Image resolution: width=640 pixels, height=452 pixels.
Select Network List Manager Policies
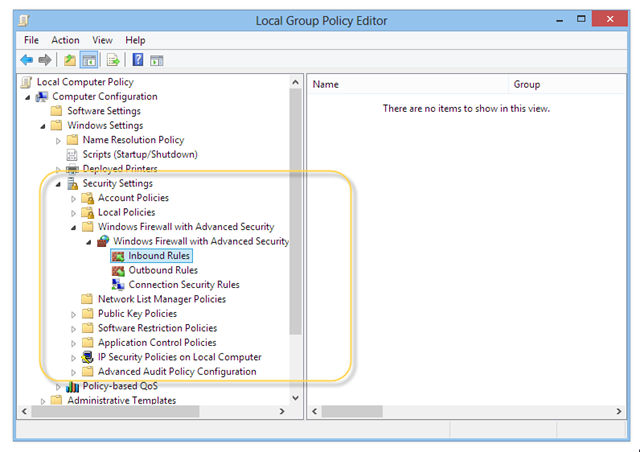162,299
